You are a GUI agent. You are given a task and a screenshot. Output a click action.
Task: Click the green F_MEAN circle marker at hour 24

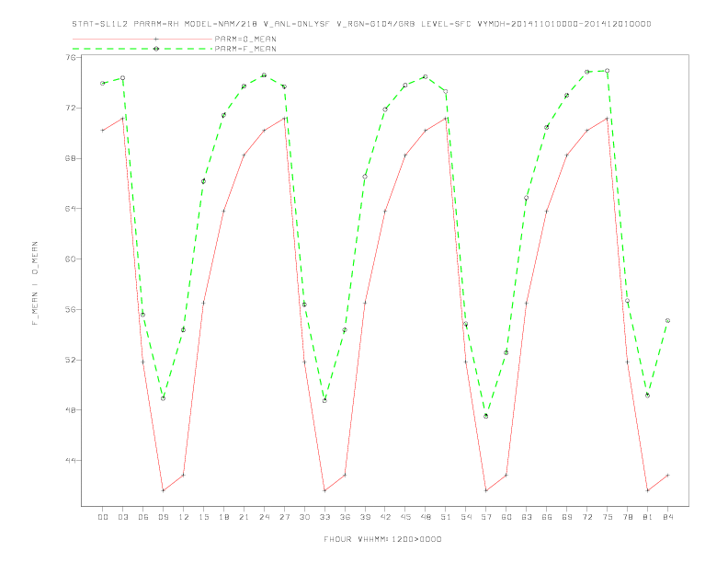[x=264, y=75]
